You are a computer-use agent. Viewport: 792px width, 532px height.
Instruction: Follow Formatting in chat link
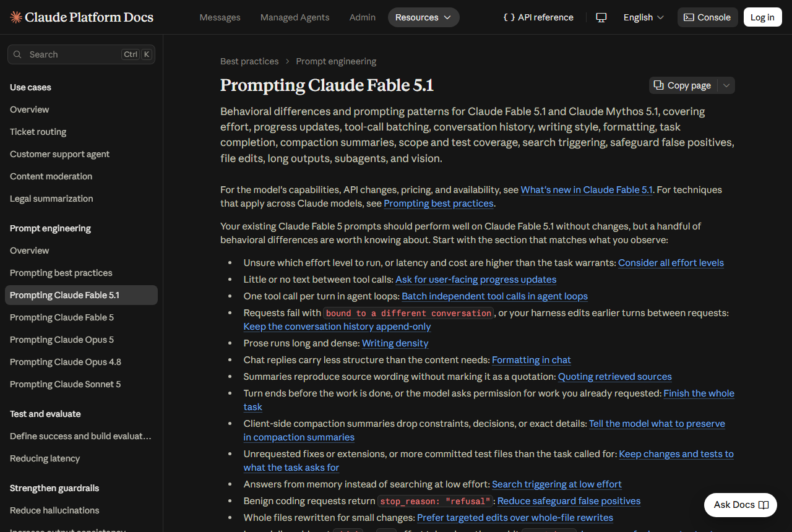532,360
